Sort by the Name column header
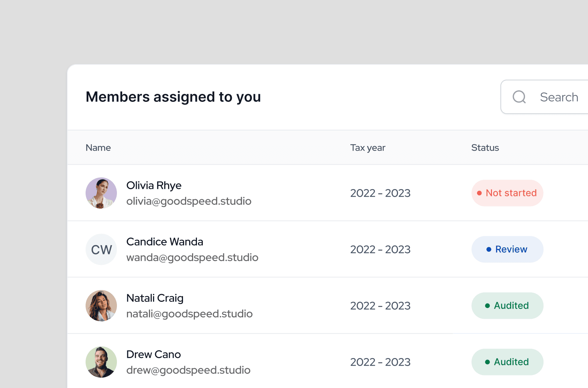The width and height of the screenshot is (588, 388). (98, 148)
